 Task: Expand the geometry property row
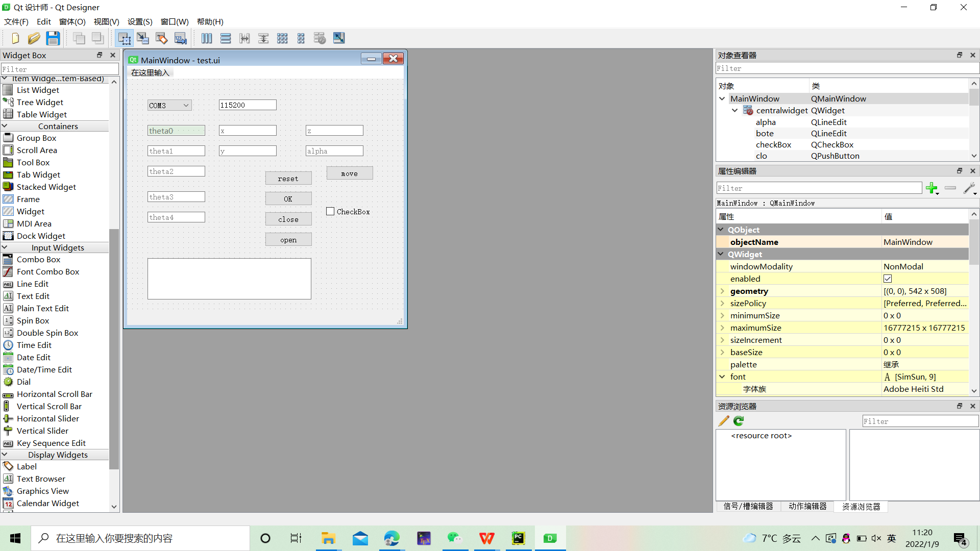(722, 291)
